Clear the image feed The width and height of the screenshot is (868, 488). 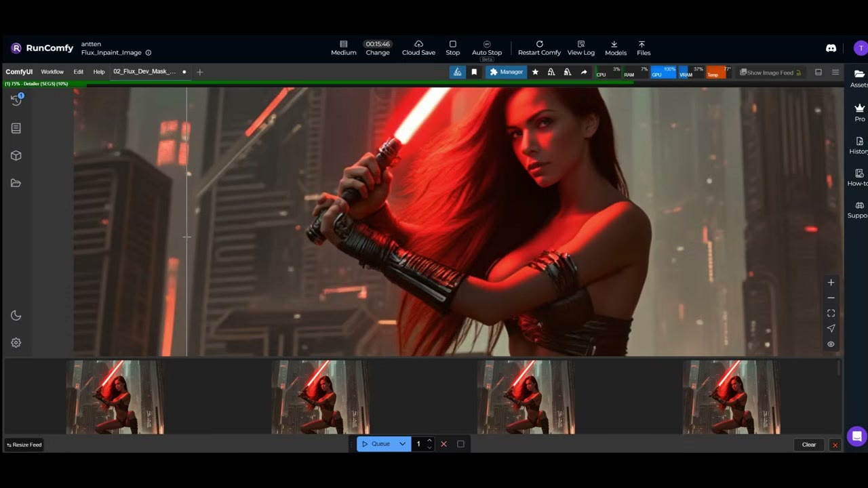pos(809,445)
